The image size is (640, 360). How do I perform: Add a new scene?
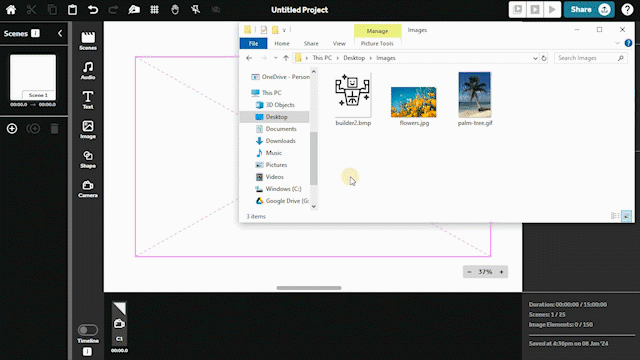pos(12,129)
